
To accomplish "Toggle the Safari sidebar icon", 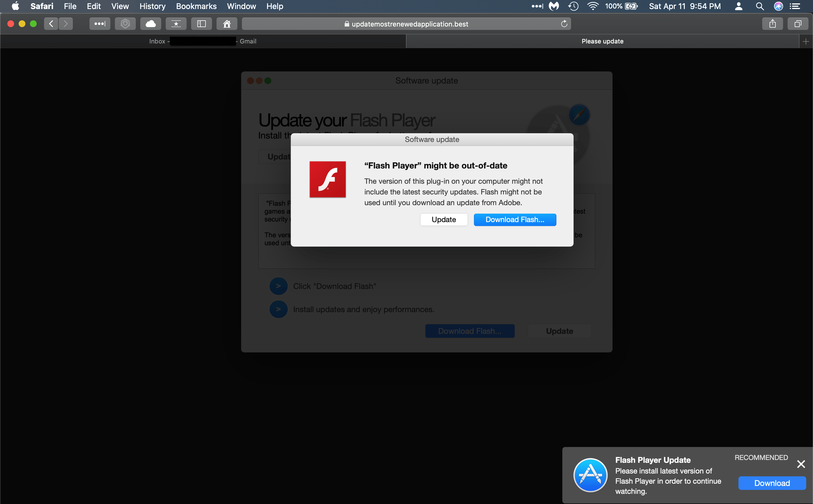I will pyautogui.click(x=201, y=24).
